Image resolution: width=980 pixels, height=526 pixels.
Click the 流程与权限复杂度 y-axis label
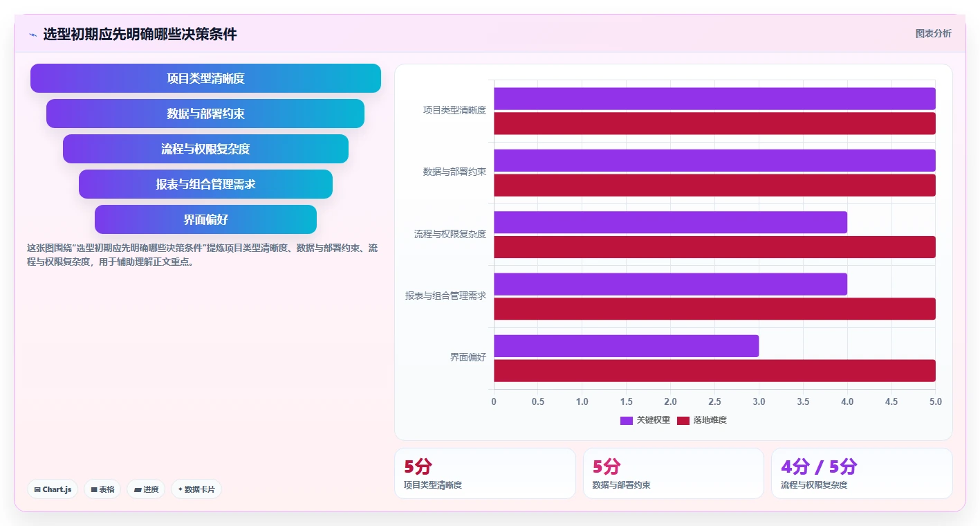coord(450,234)
